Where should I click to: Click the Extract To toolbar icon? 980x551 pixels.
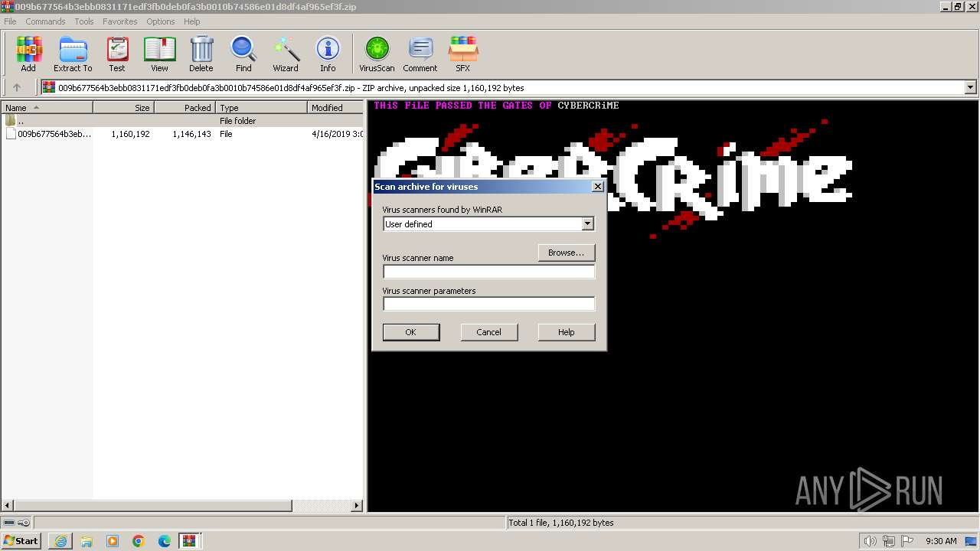(x=73, y=54)
